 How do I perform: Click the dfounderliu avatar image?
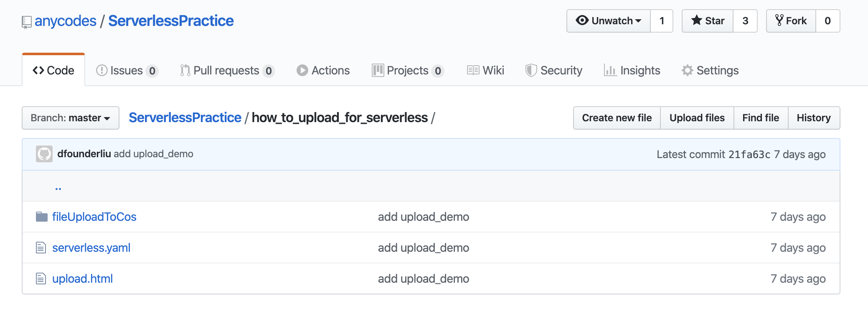[x=44, y=154]
